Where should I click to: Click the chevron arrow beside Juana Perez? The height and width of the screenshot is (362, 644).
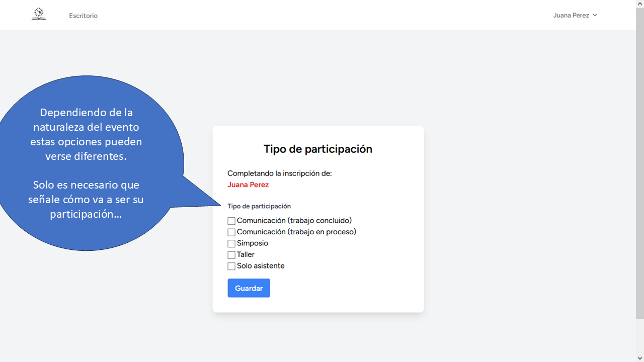(x=595, y=15)
